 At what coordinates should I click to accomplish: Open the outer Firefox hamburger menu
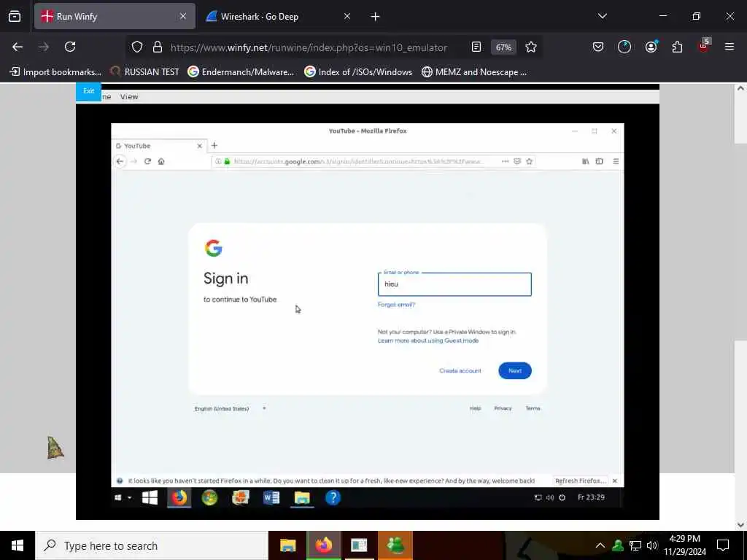pyautogui.click(x=729, y=47)
